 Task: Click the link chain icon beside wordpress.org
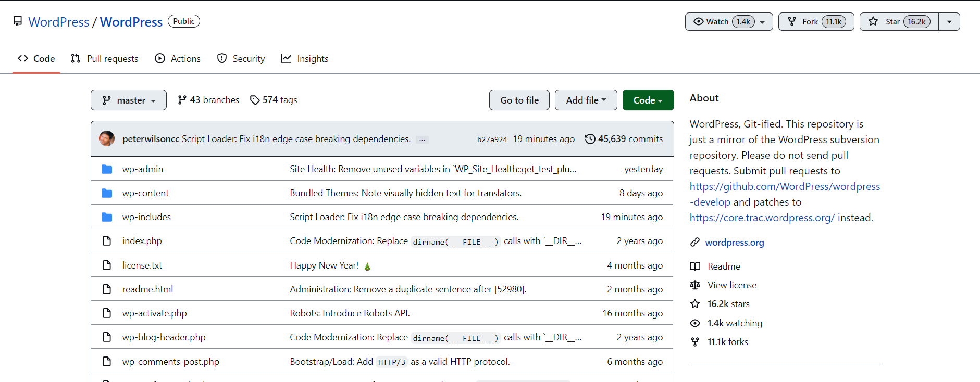694,243
